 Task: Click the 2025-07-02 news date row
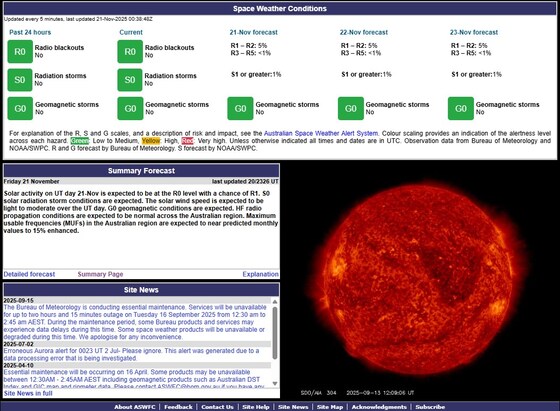pos(137,344)
